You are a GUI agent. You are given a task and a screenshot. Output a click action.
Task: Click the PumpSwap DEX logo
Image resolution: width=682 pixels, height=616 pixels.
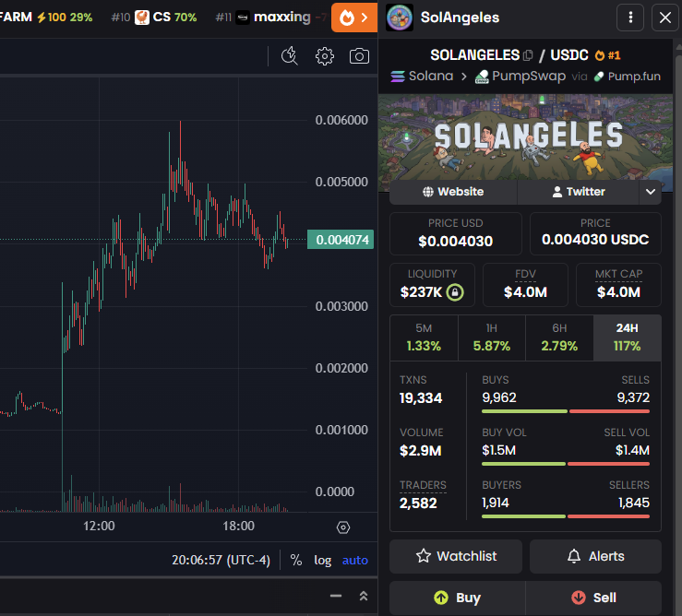coord(482,77)
